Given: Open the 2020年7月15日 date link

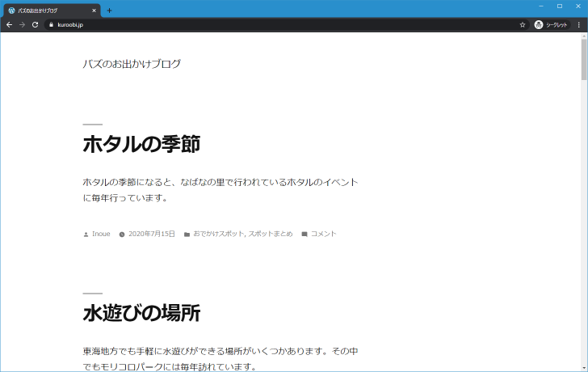Looking at the screenshot, I should (x=152, y=234).
